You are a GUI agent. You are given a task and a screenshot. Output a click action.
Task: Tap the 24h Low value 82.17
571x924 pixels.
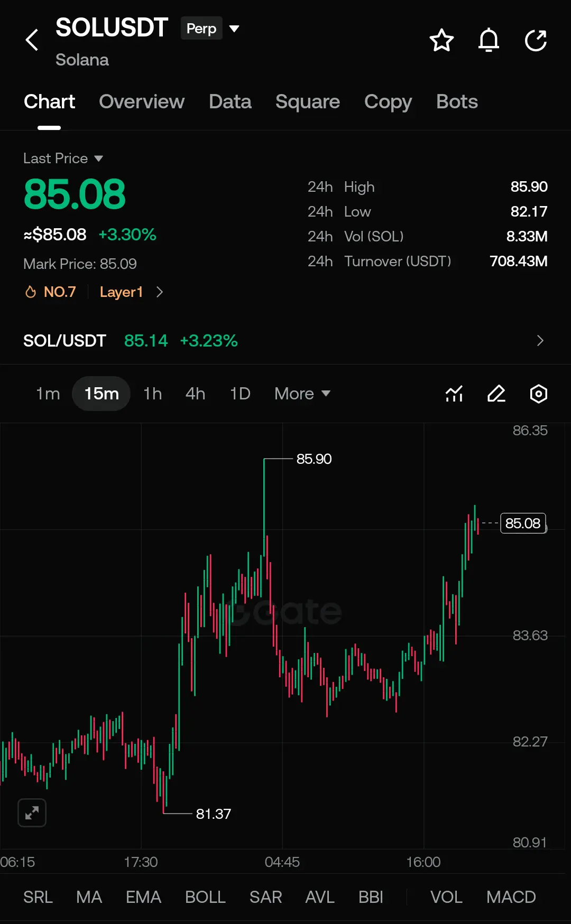point(529,211)
